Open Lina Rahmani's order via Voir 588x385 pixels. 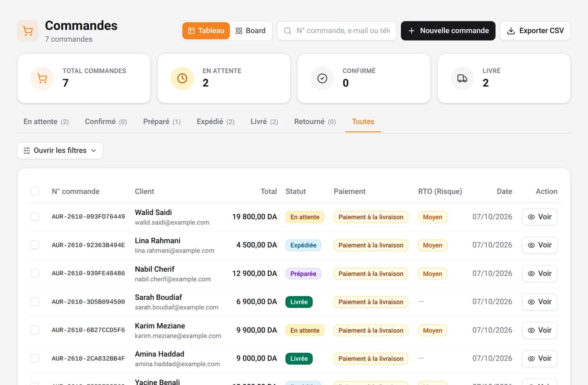tap(539, 245)
